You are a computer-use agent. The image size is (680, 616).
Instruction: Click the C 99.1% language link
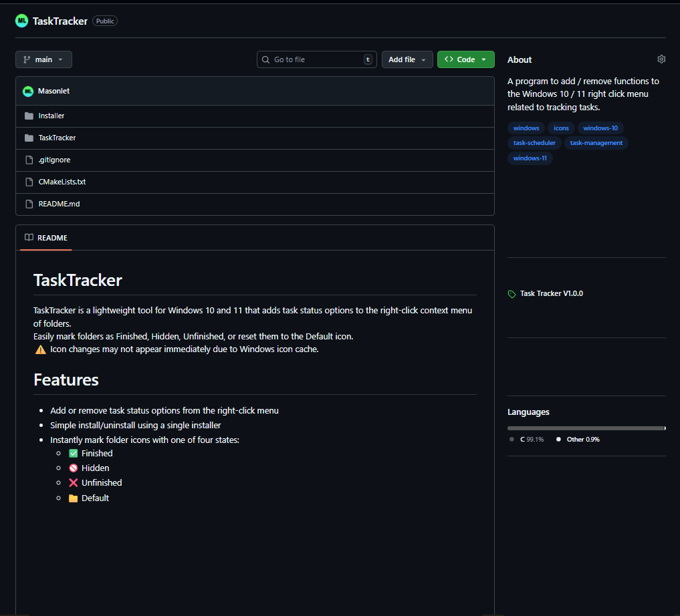tap(531, 440)
